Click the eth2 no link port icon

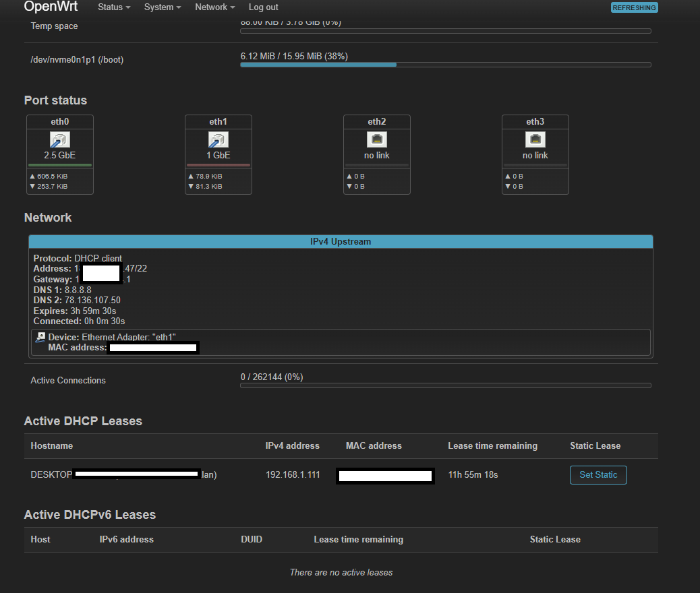coord(376,139)
